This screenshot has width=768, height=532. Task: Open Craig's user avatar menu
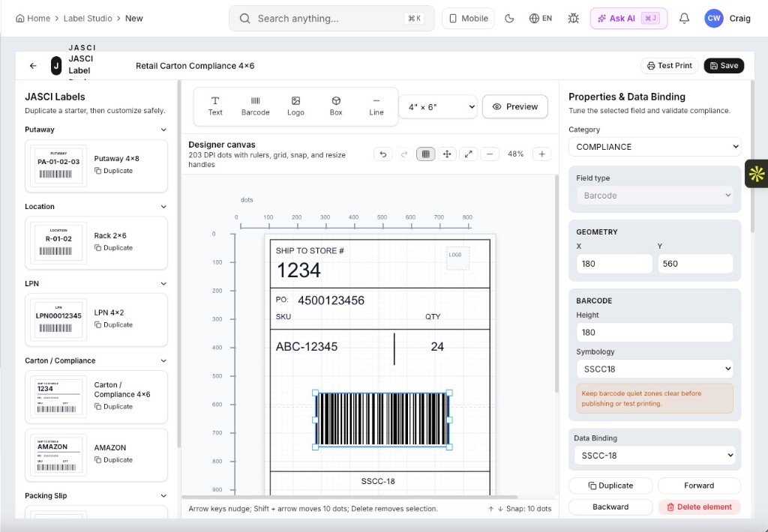pos(714,19)
